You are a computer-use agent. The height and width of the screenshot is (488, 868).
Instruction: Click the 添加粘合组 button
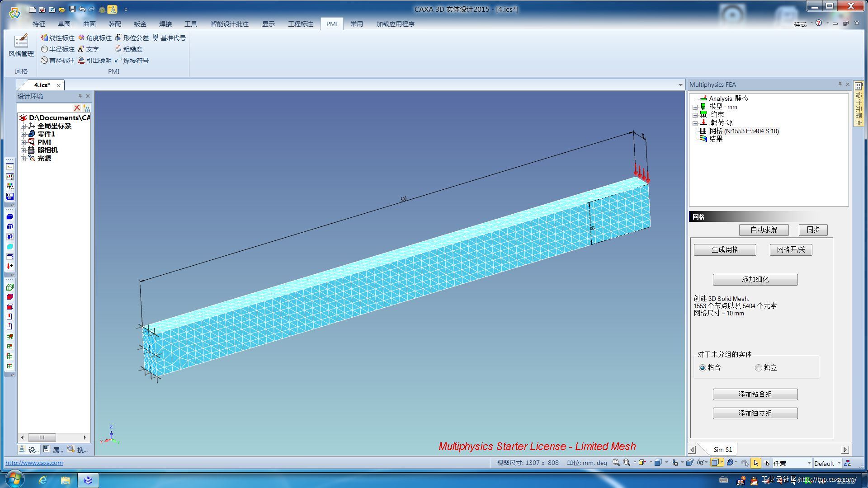[755, 394]
